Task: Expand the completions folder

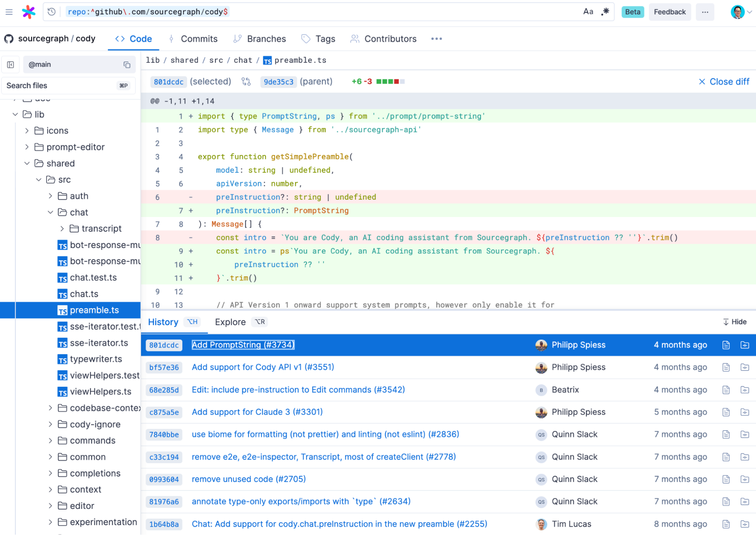Action: point(50,473)
